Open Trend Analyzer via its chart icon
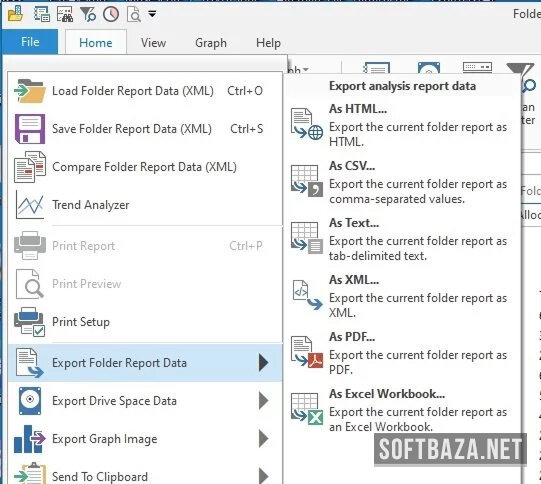The image size is (541, 484). click(x=30, y=205)
